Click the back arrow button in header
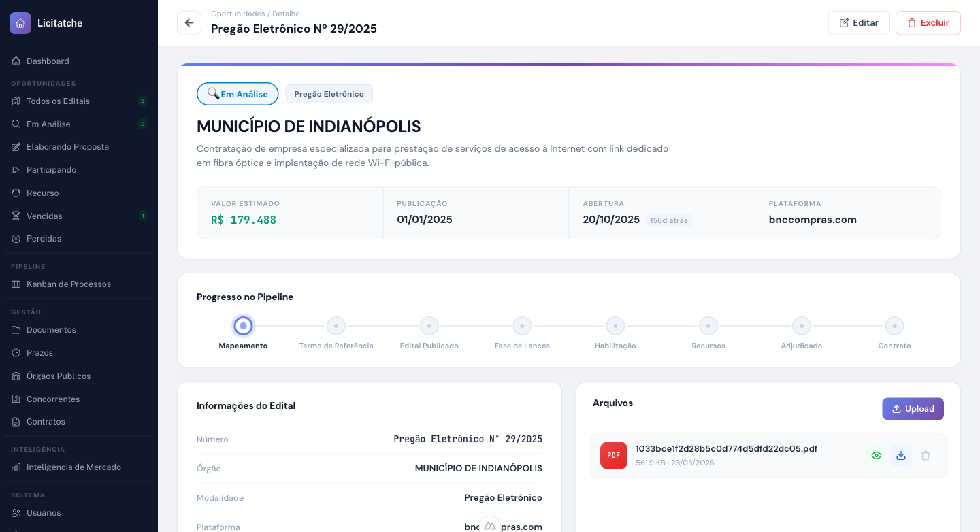 (189, 23)
